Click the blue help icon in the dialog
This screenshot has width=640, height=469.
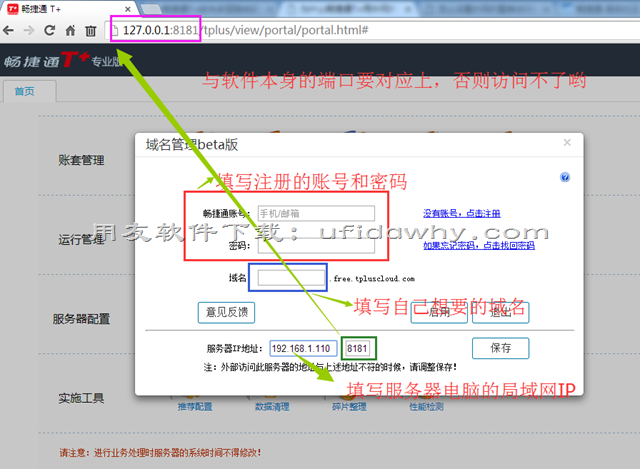coord(565,177)
